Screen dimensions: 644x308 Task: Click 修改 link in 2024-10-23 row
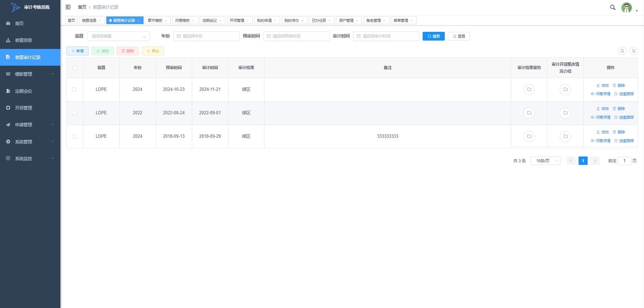click(602, 85)
